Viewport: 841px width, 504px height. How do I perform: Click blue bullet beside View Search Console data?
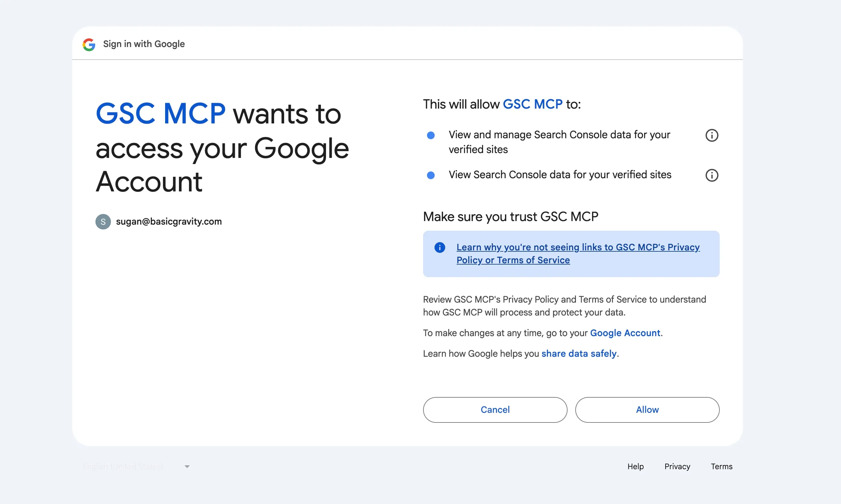(x=430, y=175)
